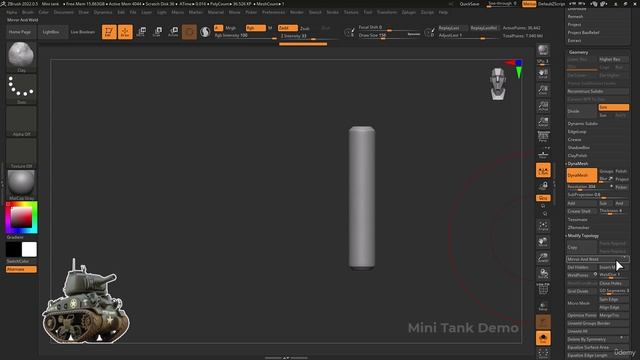
Task: Click the local transformations lock icon
Action: (x=543, y=186)
